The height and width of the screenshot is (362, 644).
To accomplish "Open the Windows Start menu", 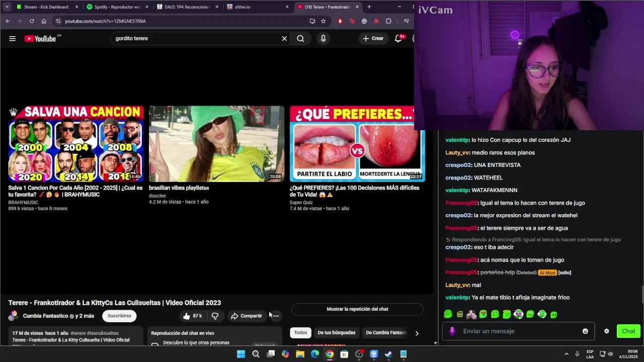I will (241, 354).
